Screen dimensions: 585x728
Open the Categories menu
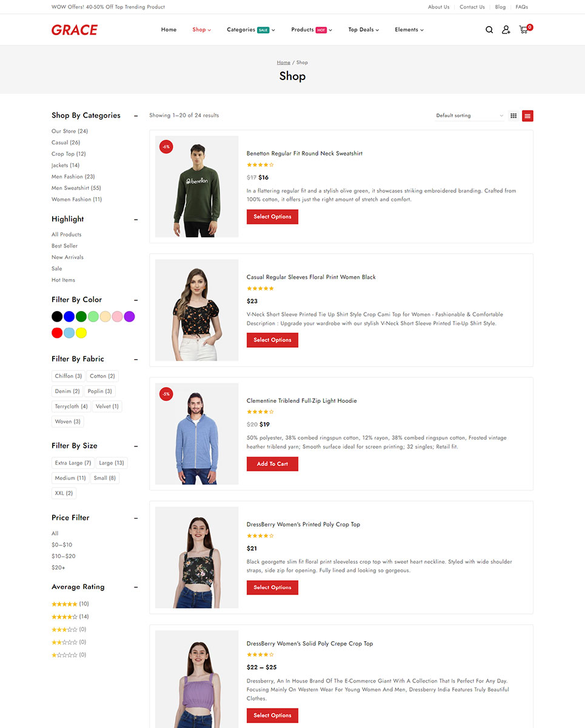click(x=250, y=30)
